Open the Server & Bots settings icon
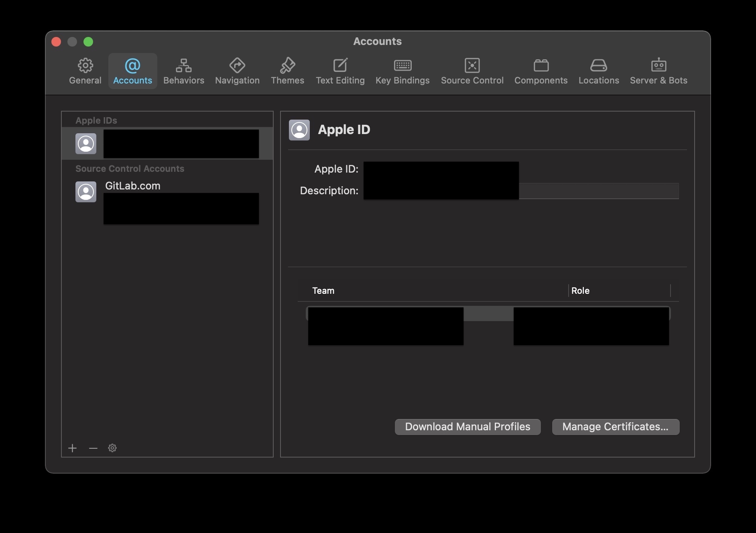 pyautogui.click(x=658, y=71)
